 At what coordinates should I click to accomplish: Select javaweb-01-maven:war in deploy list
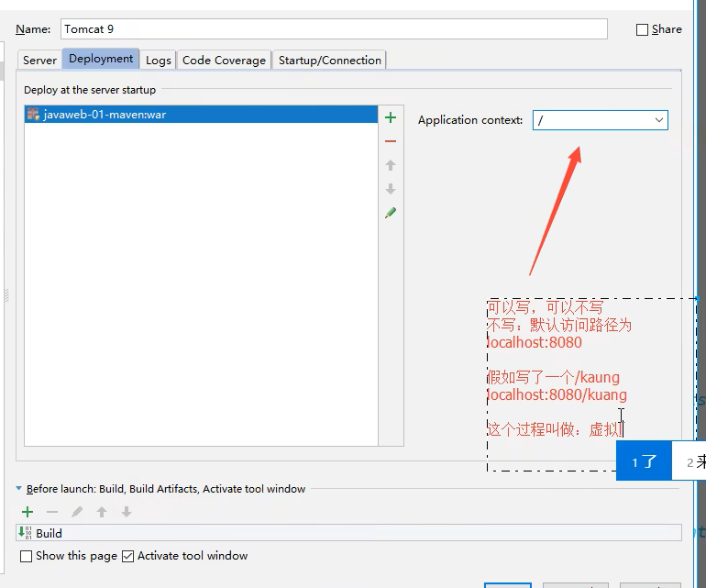click(201, 114)
